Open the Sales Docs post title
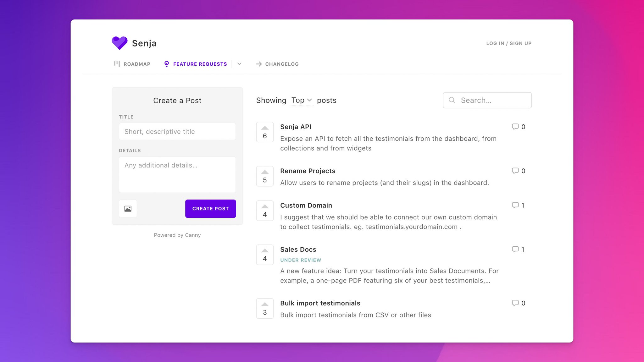This screenshot has width=644, height=362. (x=298, y=250)
